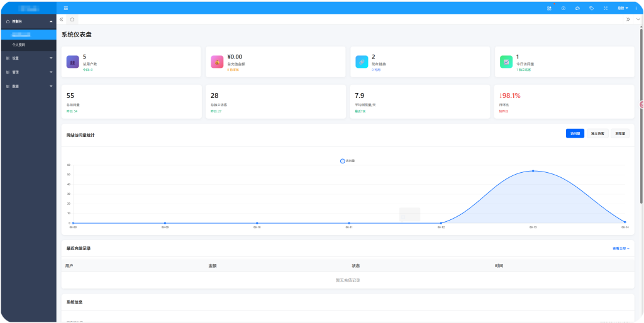Open the vertical three-dot more menu

pos(636,8)
